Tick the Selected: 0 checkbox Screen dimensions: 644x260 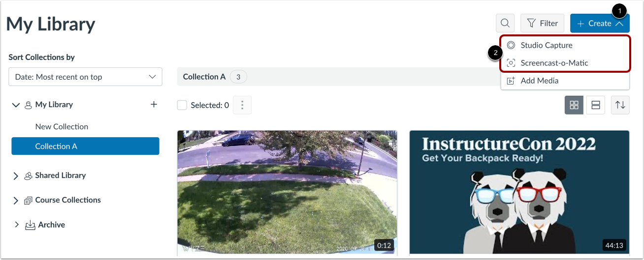coord(182,105)
